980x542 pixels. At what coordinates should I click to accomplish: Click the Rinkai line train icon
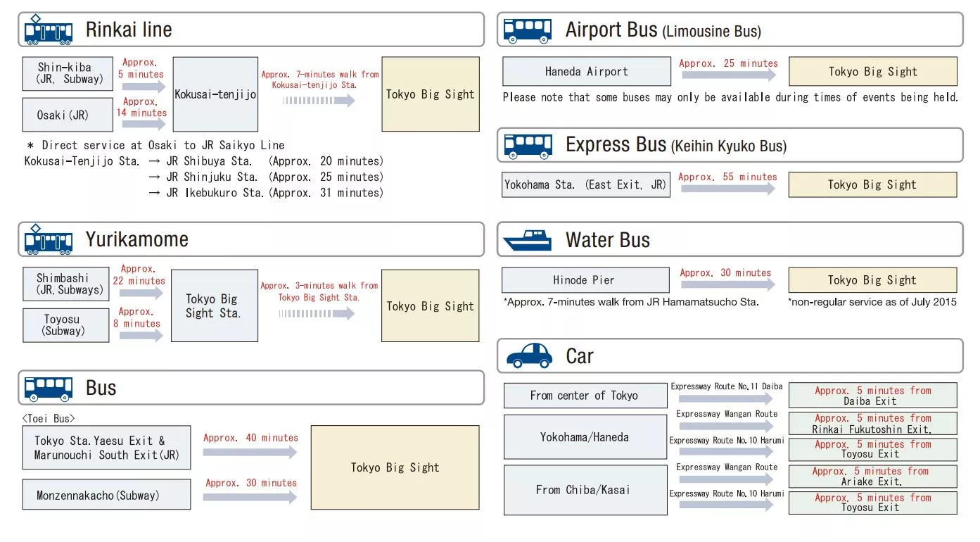pyautogui.click(x=48, y=30)
